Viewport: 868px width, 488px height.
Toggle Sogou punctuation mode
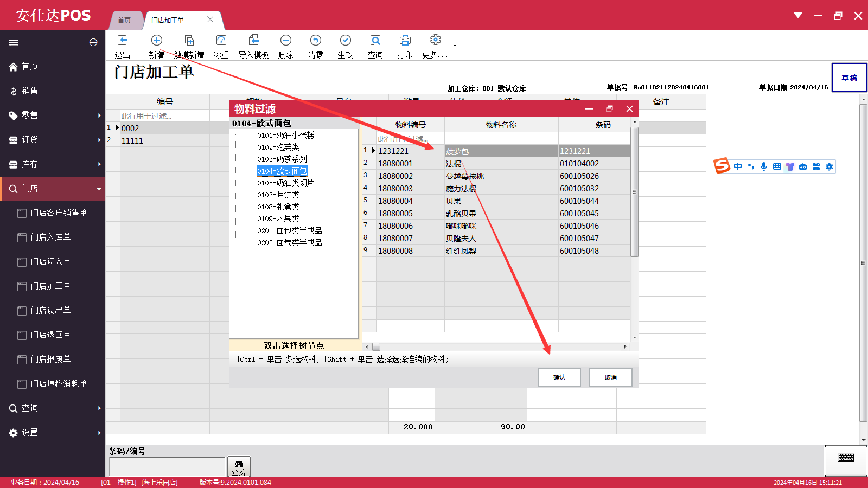pyautogui.click(x=751, y=166)
